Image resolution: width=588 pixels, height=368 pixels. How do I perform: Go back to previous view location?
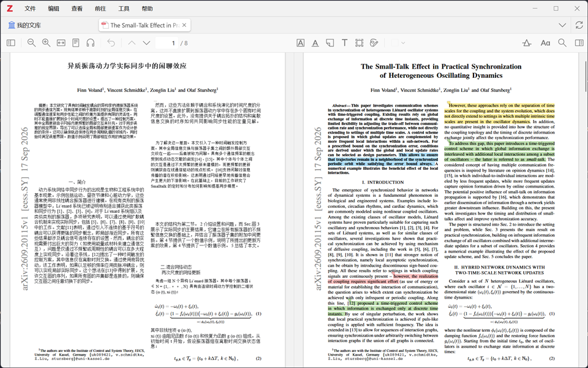(x=111, y=43)
